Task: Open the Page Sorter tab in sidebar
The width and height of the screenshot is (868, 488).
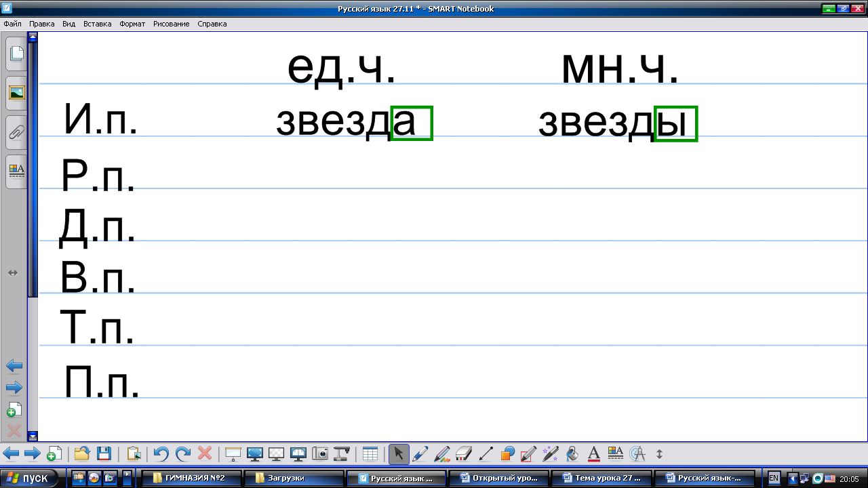Action: [x=16, y=54]
